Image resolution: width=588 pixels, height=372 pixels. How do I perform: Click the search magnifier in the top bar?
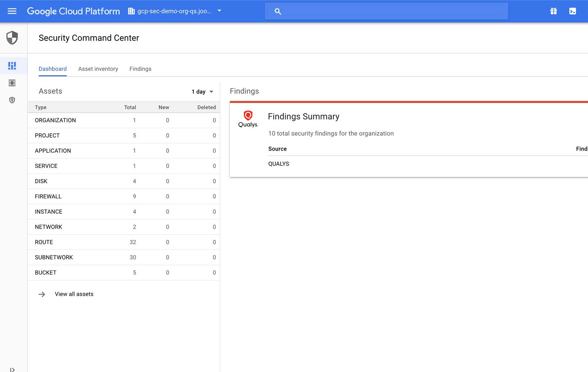pos(278,11)
